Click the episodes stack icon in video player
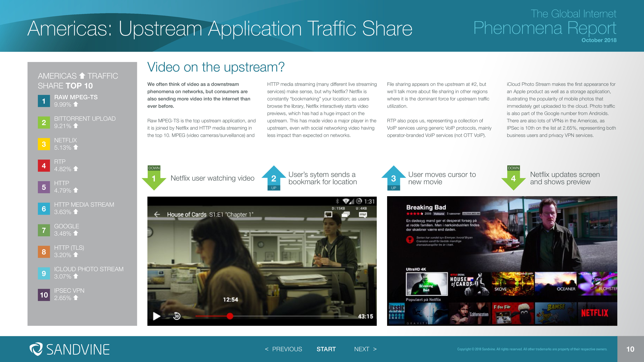Viewport: 644px width, 362px height. tap(346, 215)
